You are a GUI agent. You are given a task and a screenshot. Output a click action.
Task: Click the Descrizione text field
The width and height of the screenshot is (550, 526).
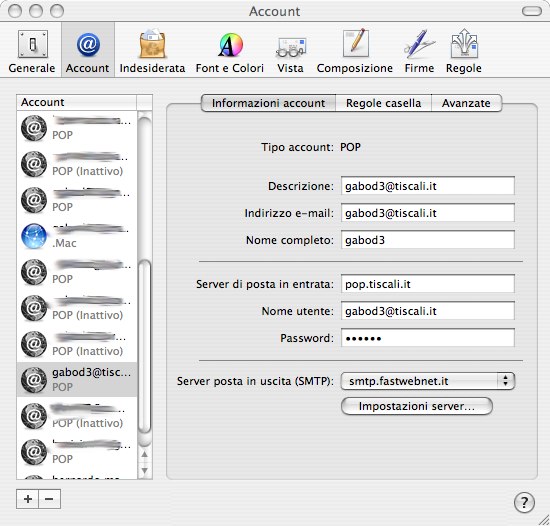428,186
